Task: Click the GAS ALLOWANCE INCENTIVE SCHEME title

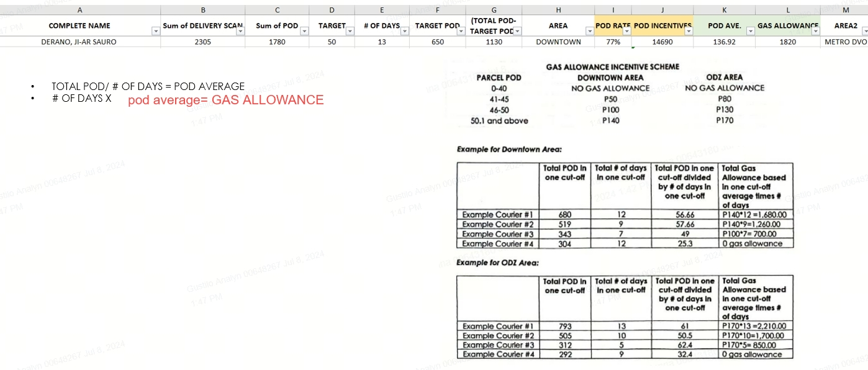Action: click(x=612, y=66)
